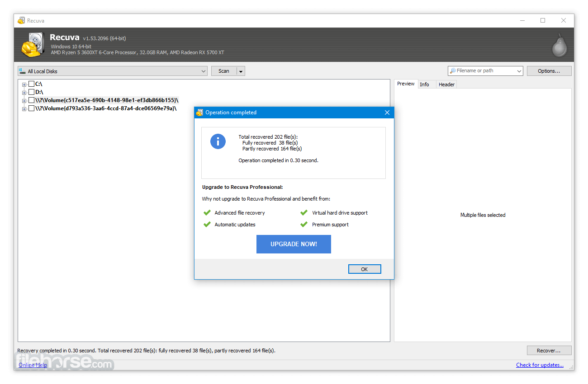Click the "Premium support" feature text
The image size is (588, 384).
[x=330, y=225]
